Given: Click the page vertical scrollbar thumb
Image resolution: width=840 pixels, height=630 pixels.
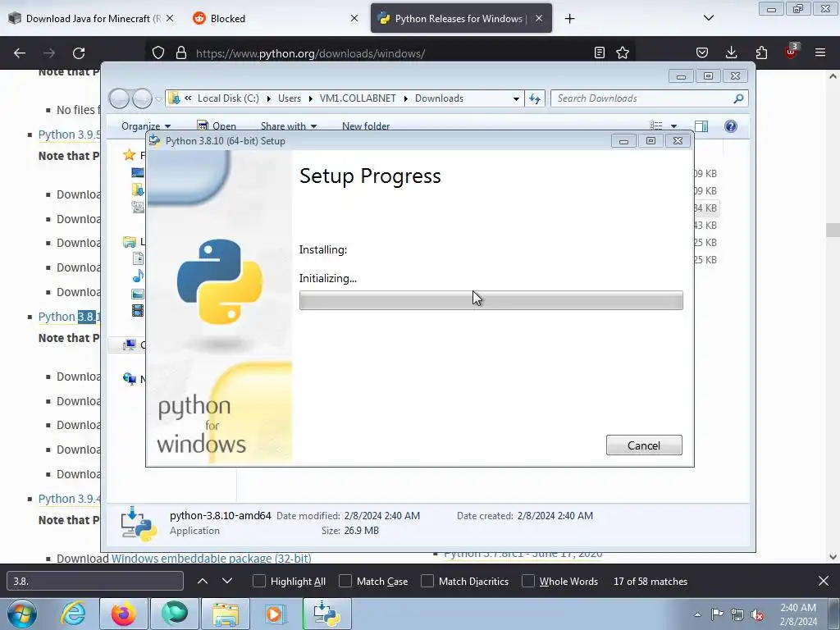Looking at the screenshot, I should click(833, 230).
